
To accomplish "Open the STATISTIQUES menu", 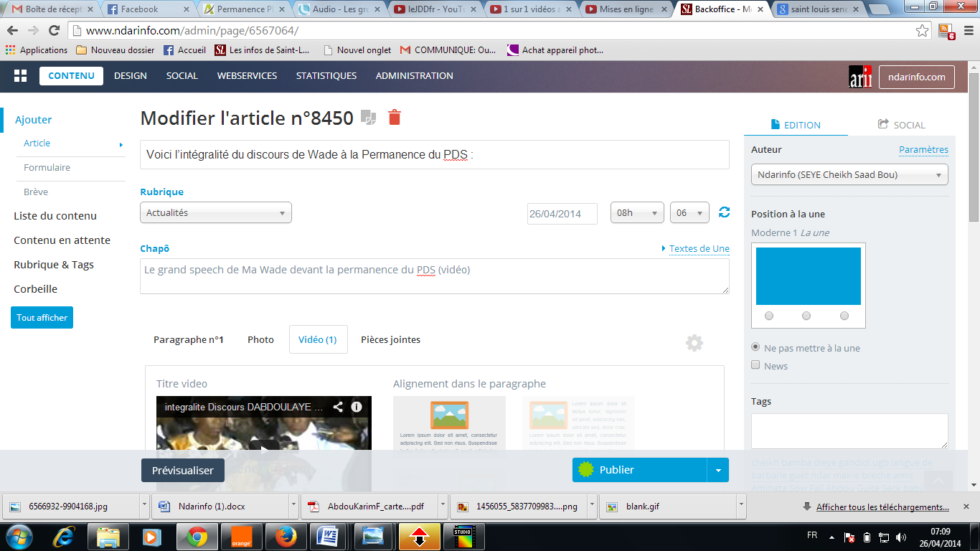I will pos(326,76).
